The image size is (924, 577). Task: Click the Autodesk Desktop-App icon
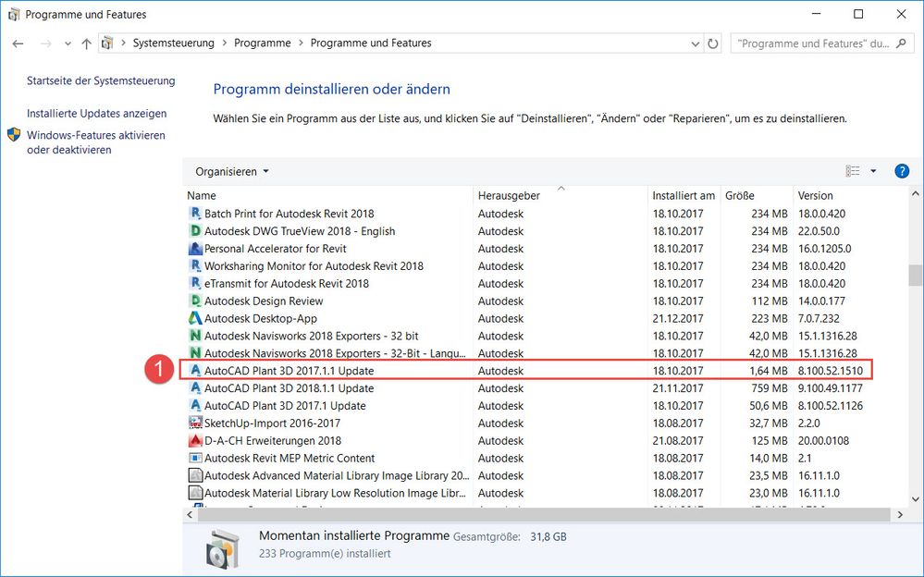point(195,318)
